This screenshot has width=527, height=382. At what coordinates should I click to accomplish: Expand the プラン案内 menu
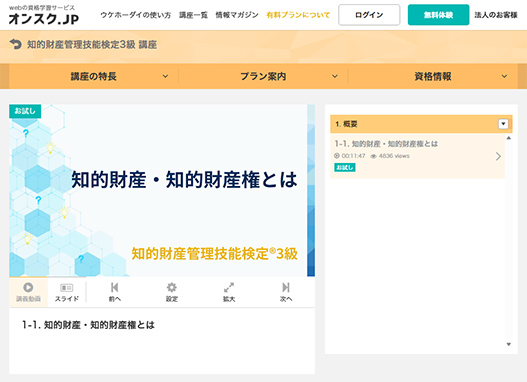tap(263, 76)
